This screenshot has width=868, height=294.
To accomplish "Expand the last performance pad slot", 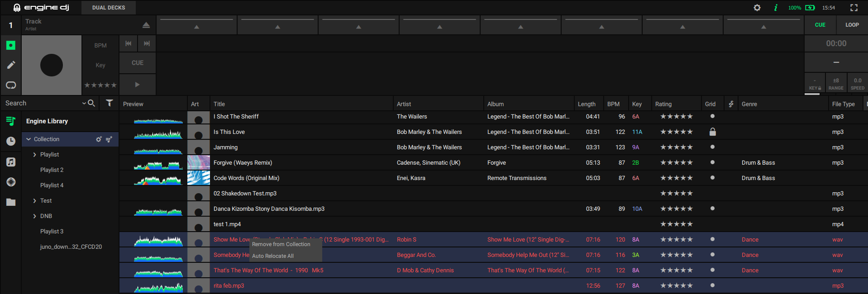I will (763, 25).
